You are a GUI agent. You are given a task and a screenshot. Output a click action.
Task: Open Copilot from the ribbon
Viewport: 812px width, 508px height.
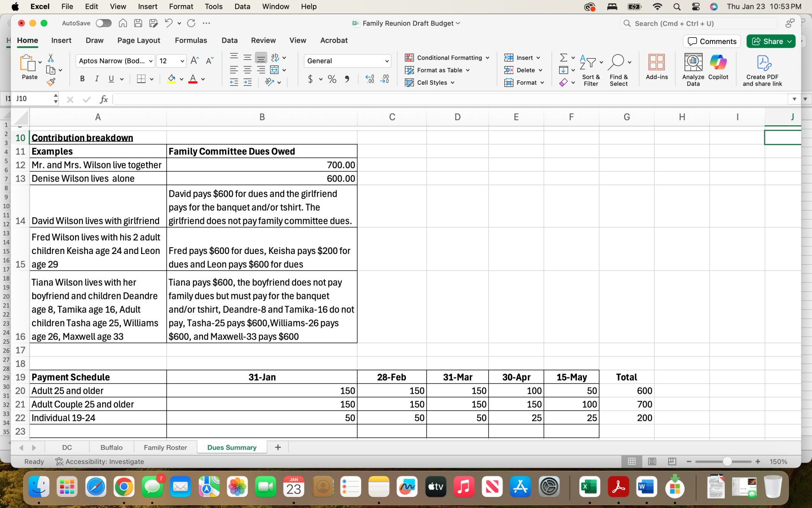point(718,67)
